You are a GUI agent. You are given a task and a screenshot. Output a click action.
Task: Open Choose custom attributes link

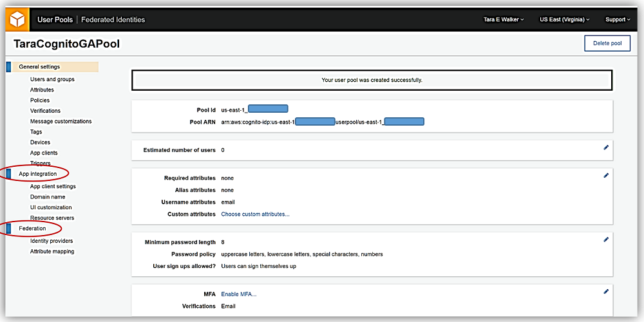255,214
